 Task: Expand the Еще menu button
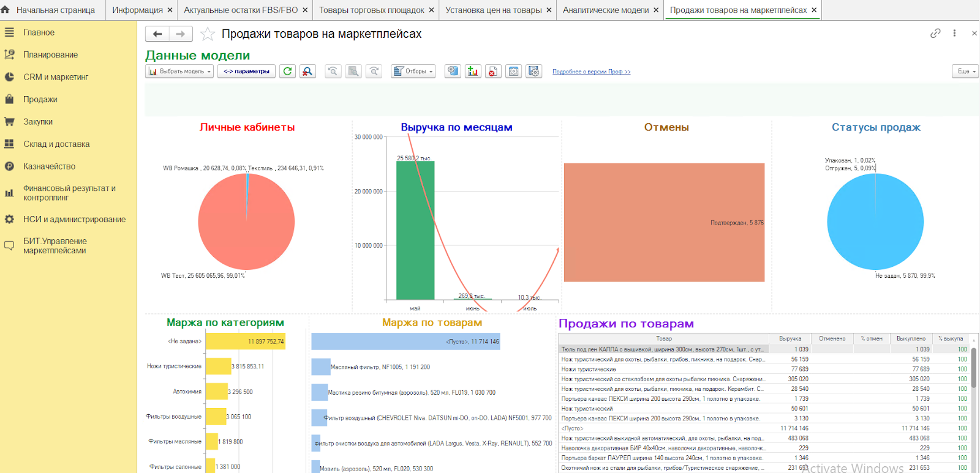tap(965, 72)
